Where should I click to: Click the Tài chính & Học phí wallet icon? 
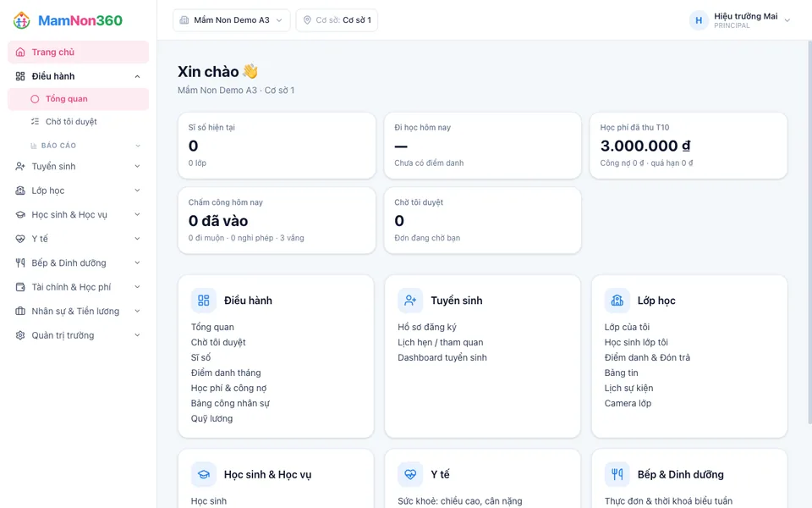20,287
